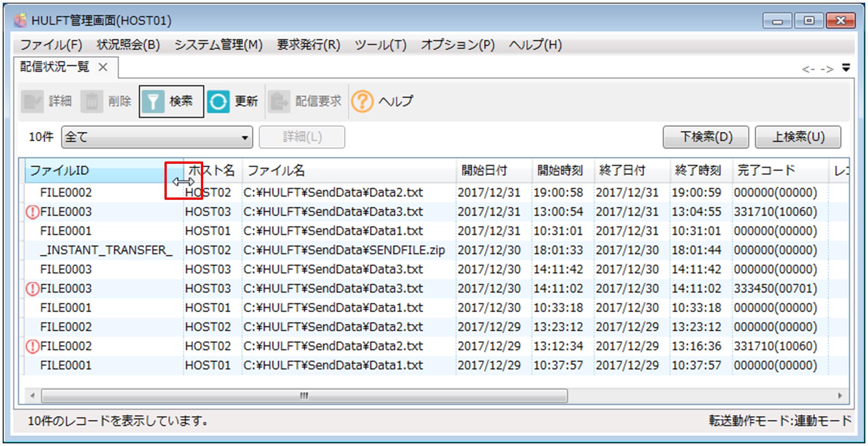Minimize the HULFT管理画面 window
The height and width of the screenshot is (446, 868).
click(777, 21)
